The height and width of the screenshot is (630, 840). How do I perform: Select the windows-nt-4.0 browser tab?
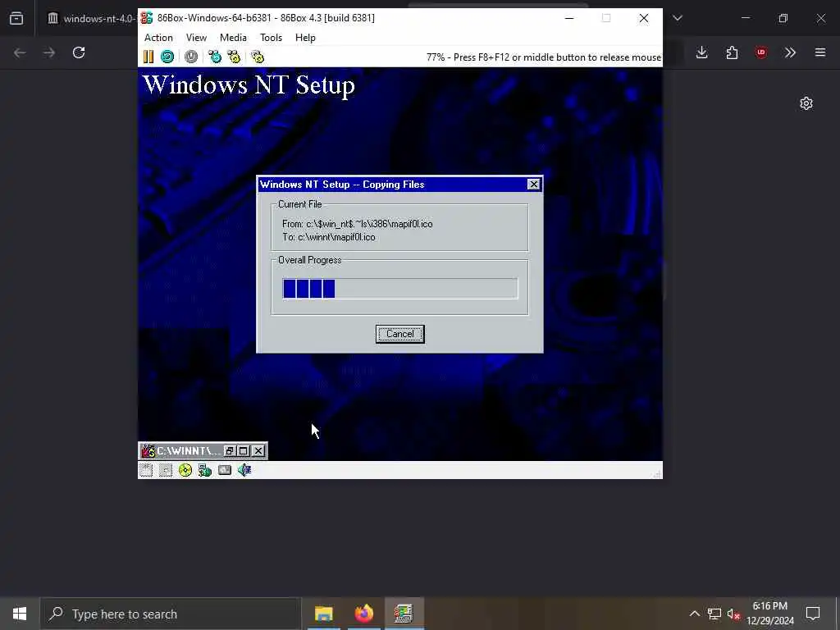pyautogui.click(x=91, y=18)
